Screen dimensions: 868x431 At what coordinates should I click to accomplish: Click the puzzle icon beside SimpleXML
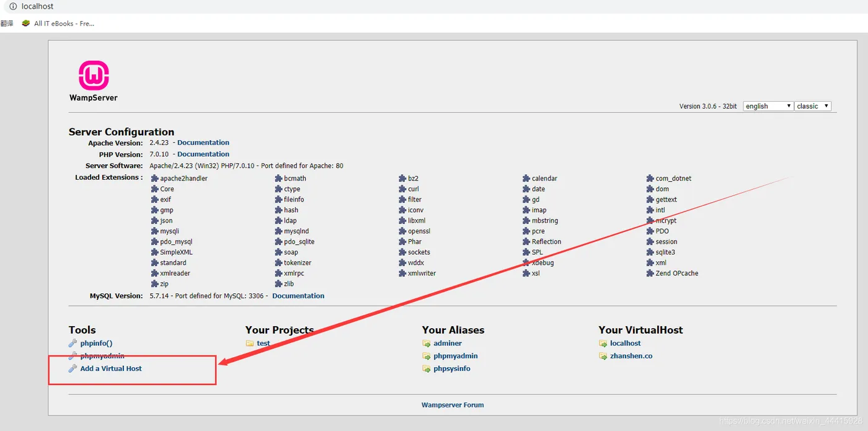155,252
